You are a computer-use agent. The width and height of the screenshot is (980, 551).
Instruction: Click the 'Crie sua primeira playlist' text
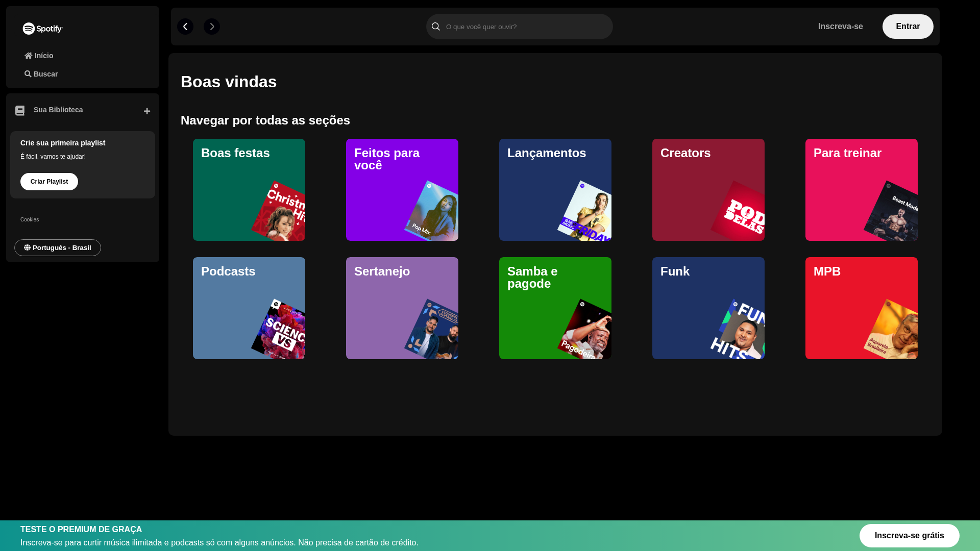tap(63, 143)
